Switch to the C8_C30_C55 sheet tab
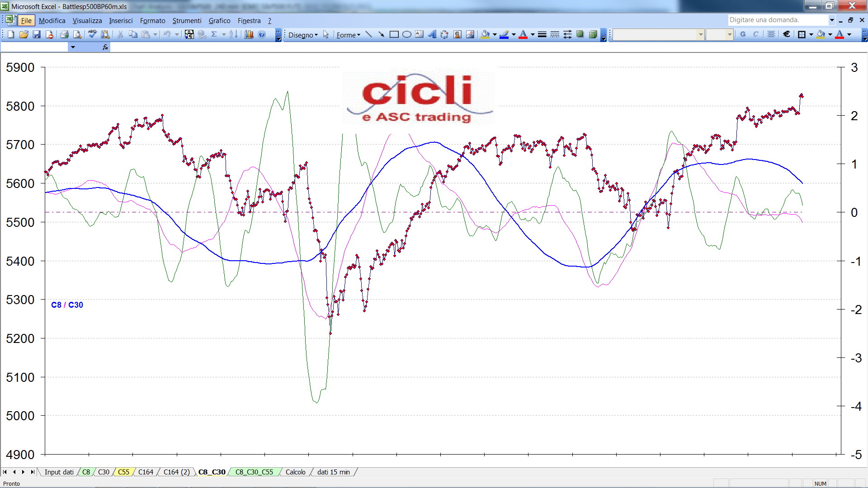868x488 pixels. [x=254, y=472]
